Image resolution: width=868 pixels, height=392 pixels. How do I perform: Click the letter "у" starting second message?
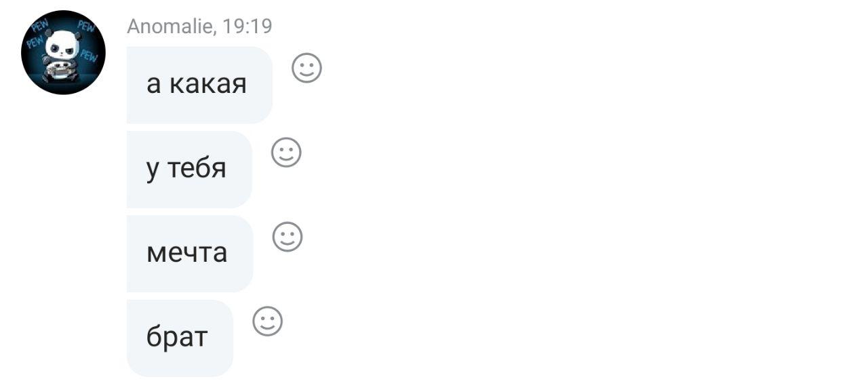pos(153,170)
